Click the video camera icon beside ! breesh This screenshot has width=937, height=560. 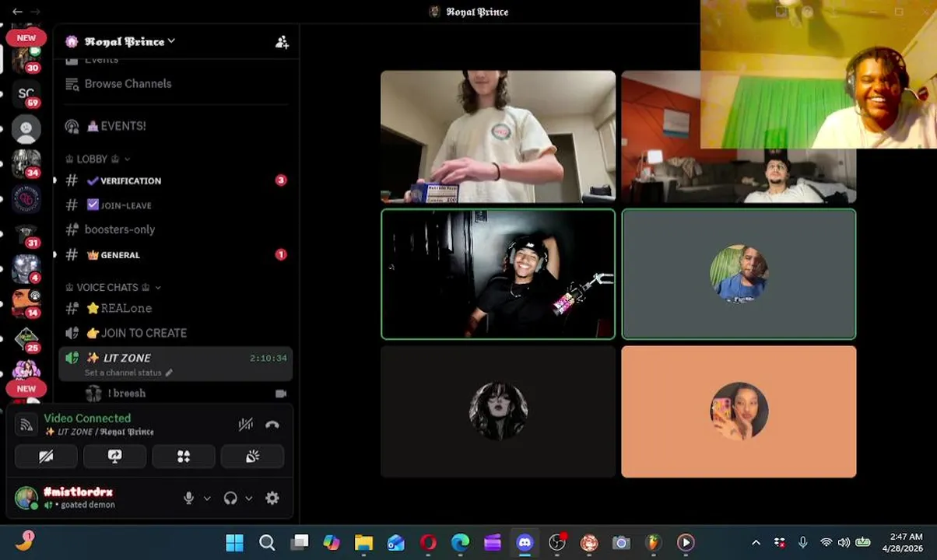(x=281, y=394)
